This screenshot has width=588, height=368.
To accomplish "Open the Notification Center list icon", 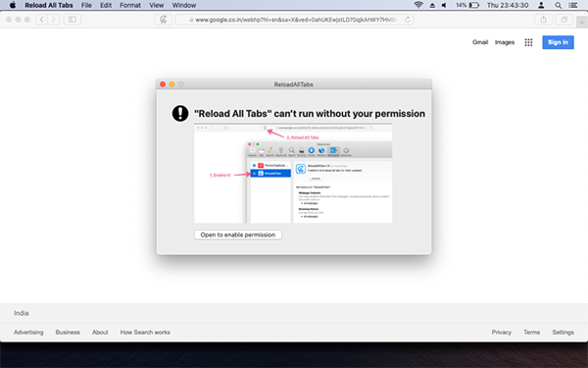I will 573,5.
